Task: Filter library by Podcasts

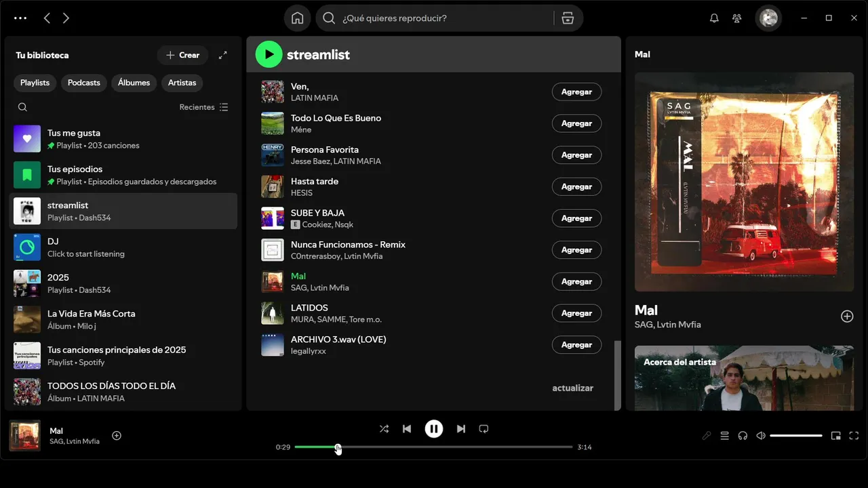Action: pos(84,83)
